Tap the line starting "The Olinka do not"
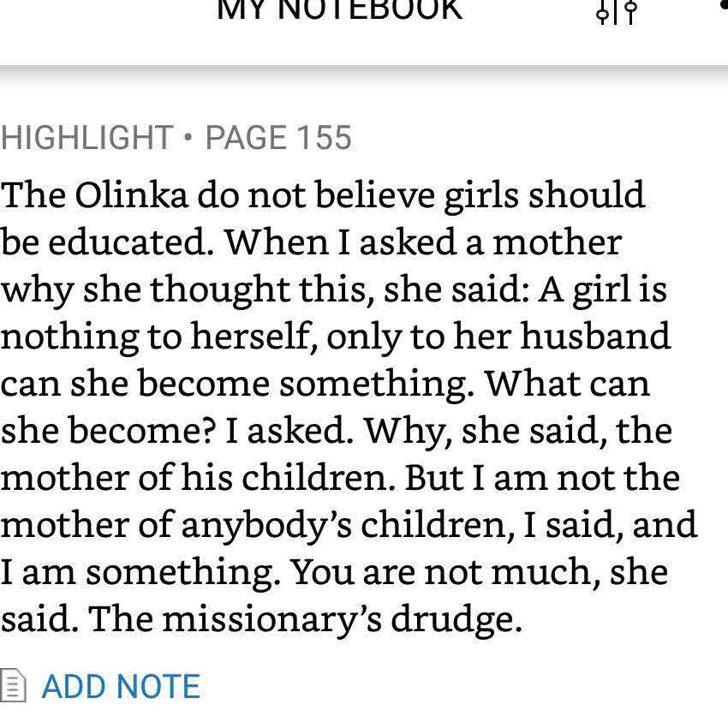The width and height of the screenshot is (728, 728). pos(322,195)
